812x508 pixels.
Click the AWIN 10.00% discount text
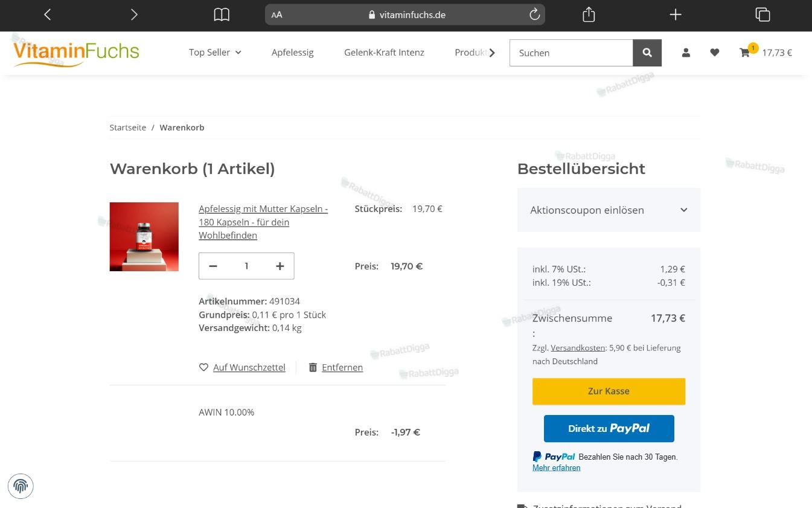226,412
